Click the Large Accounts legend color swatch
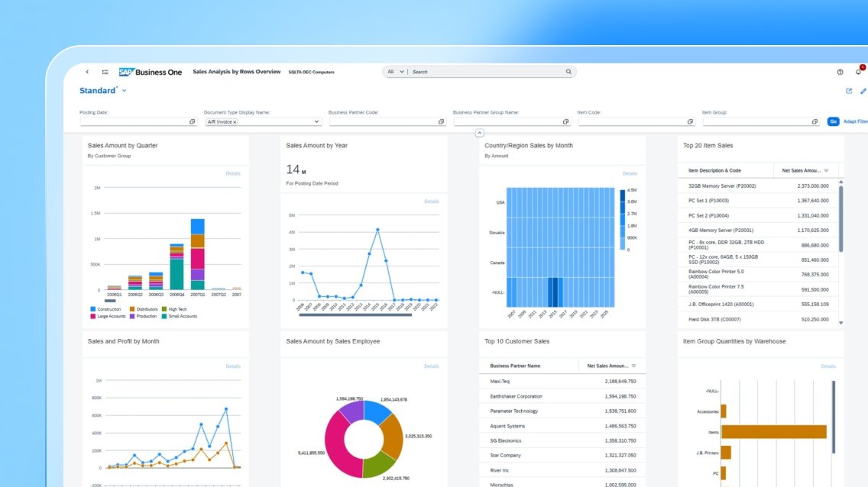Image resolution: width=868 pixels, height=487 pixels. pyautogui.click(x=93, y=317)
